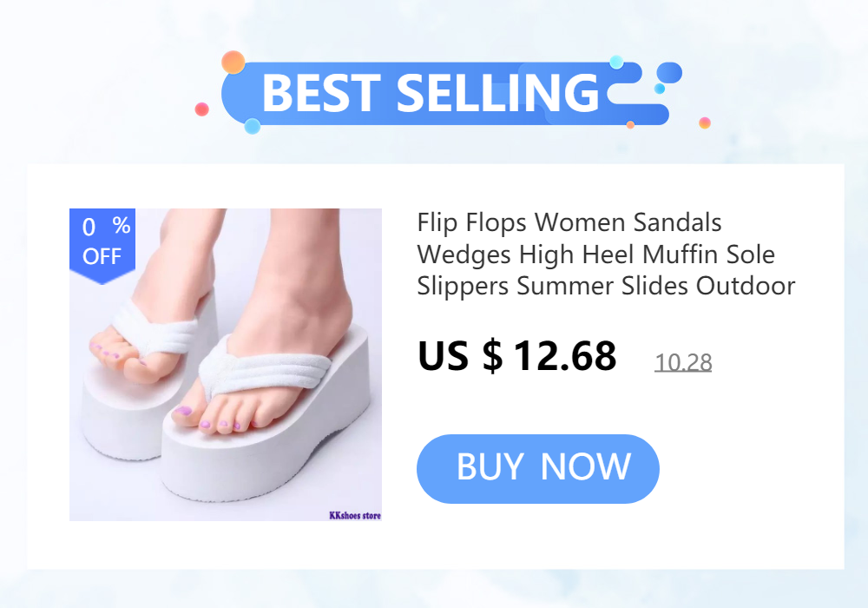
Task: Click the small blue dot beside banner's right notch
Action: [x=660, y=89]
